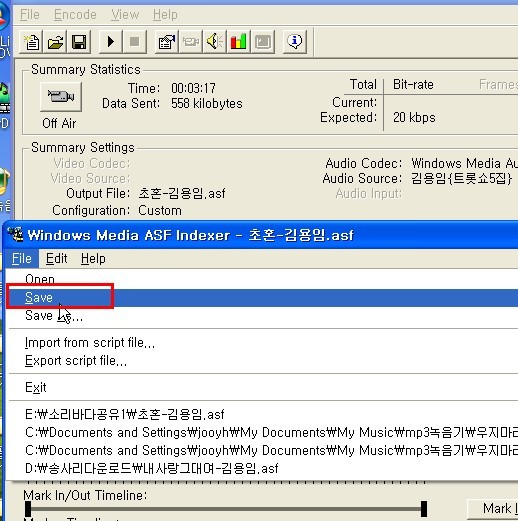The image size is (518, 521).
Task: Open the Properties toolbar icon
Action: tap(167, 42)
